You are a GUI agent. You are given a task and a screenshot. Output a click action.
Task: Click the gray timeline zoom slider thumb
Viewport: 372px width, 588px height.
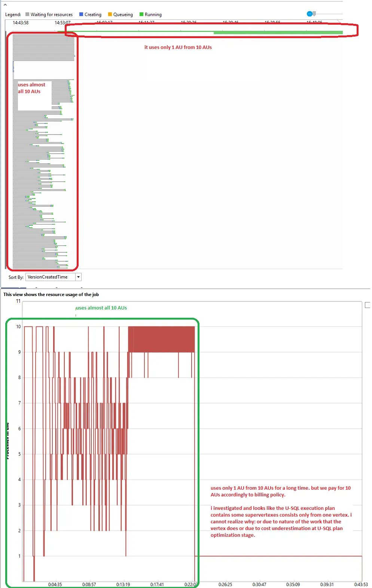(x=314, y=14)
